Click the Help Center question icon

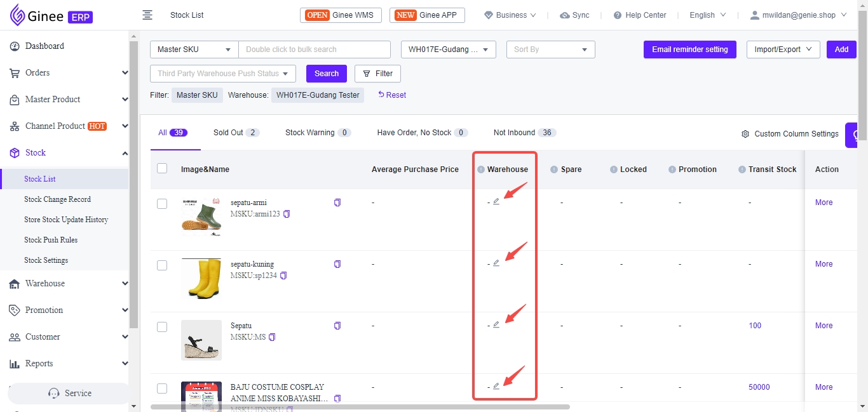tap(618, 15)
